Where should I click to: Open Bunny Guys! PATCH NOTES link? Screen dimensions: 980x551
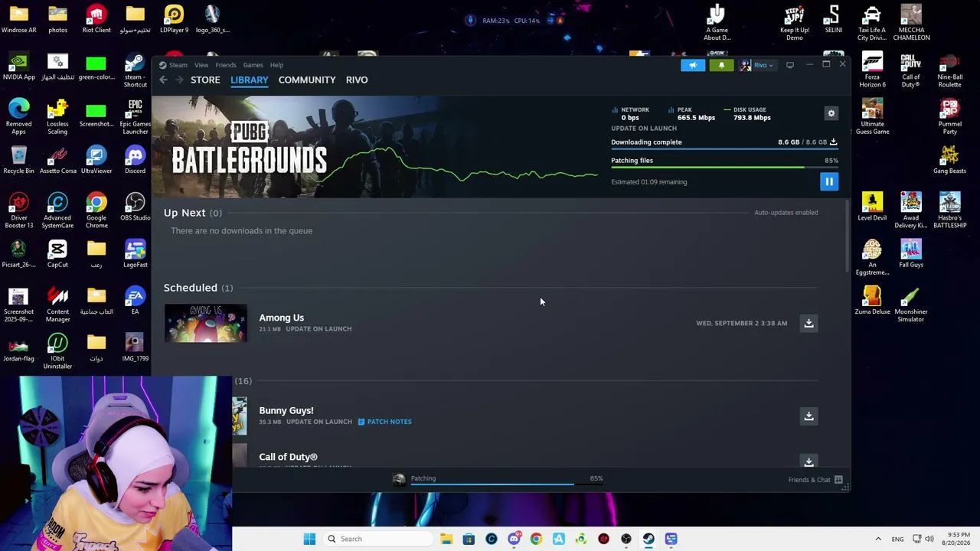tap(385, 422)
